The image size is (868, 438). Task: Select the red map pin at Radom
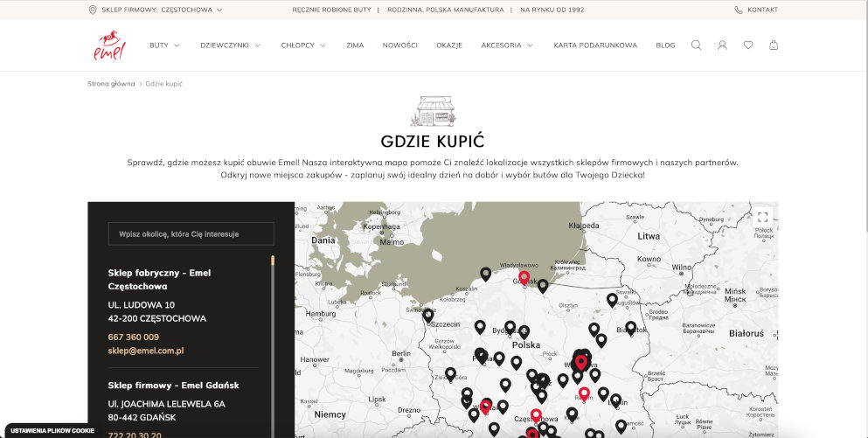(583, 393)
